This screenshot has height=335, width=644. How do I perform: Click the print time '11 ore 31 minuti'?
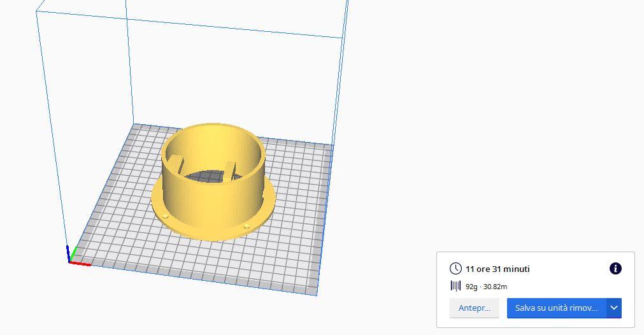coord(497,269)
